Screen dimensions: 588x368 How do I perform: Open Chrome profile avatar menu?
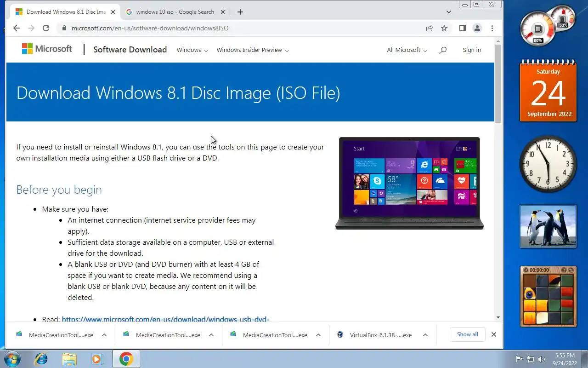pos(477,28)
